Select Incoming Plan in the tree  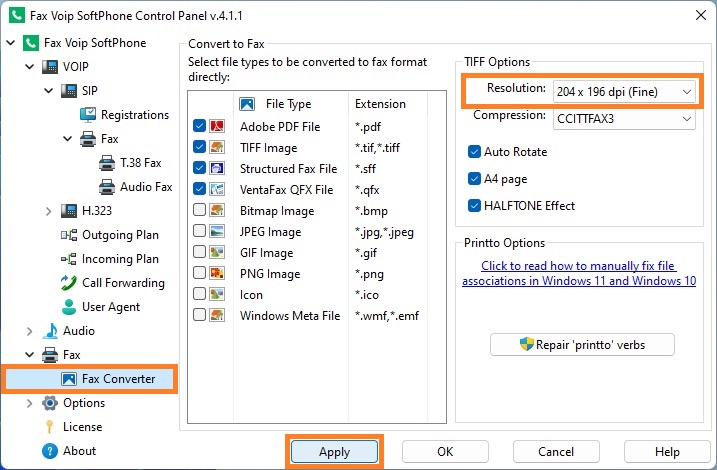120,259
